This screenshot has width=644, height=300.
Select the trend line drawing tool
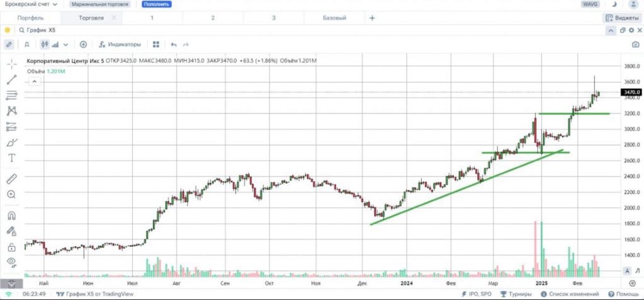tap(11, 80)
